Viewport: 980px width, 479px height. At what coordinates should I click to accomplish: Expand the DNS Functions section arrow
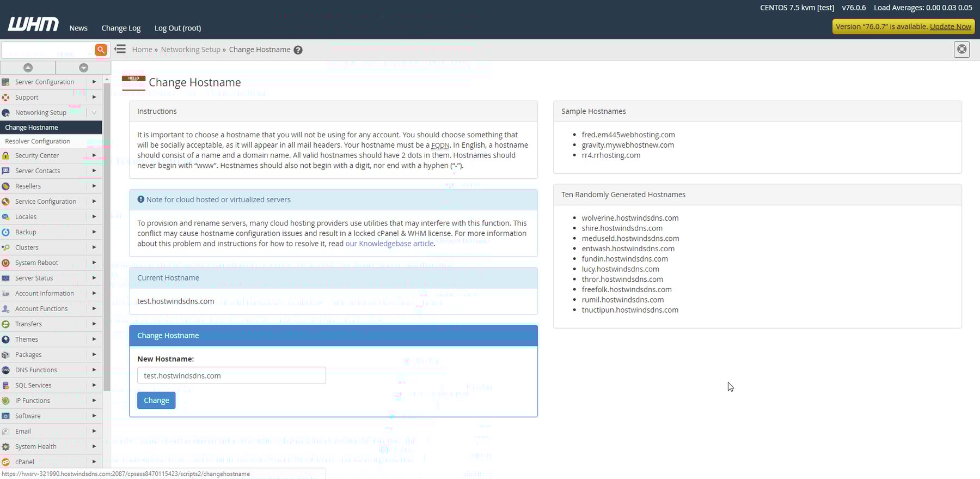click(94, 370)
